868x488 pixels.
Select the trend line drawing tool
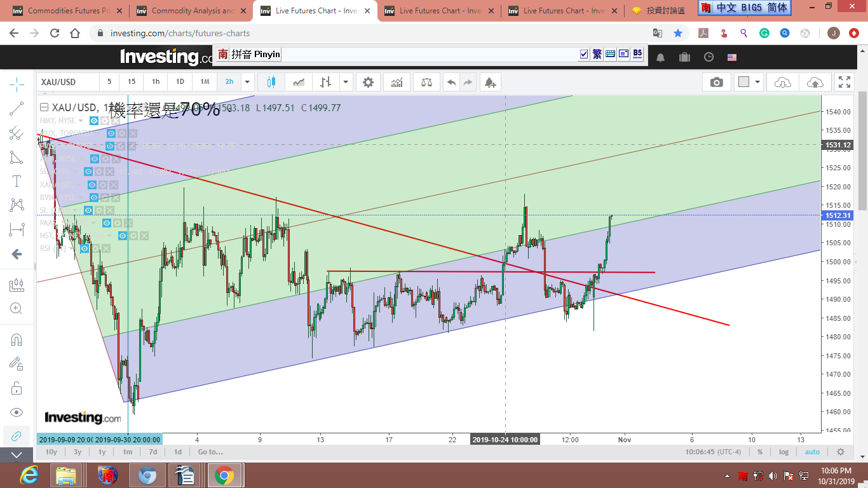coord(17,109)
